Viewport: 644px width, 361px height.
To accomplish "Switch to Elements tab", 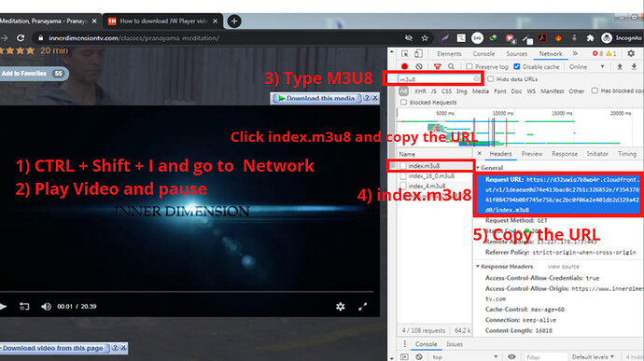I will 449,54.
